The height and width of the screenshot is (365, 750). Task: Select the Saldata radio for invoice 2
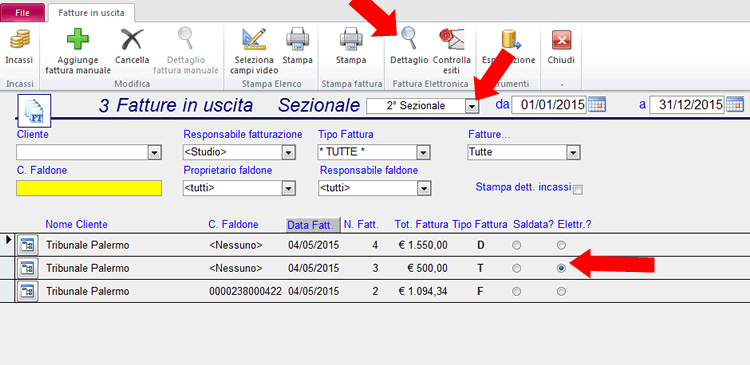click(x=516, y=291)
